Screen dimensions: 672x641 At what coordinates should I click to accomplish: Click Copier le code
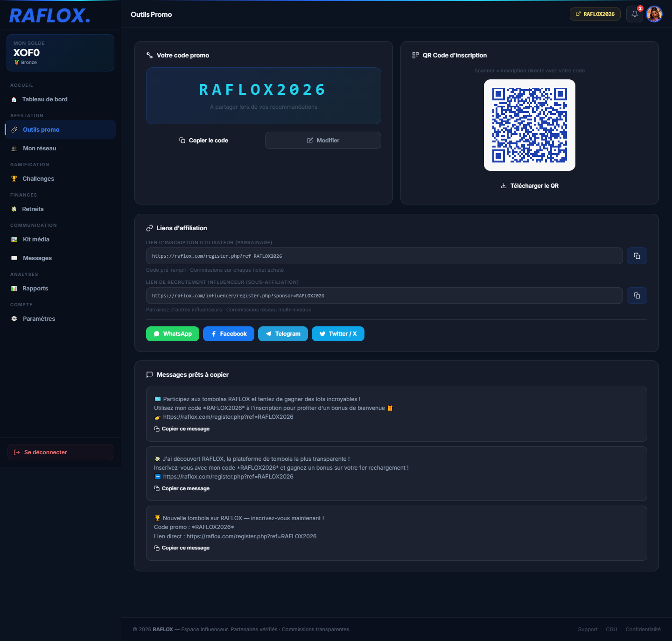(x=204, y=141)
